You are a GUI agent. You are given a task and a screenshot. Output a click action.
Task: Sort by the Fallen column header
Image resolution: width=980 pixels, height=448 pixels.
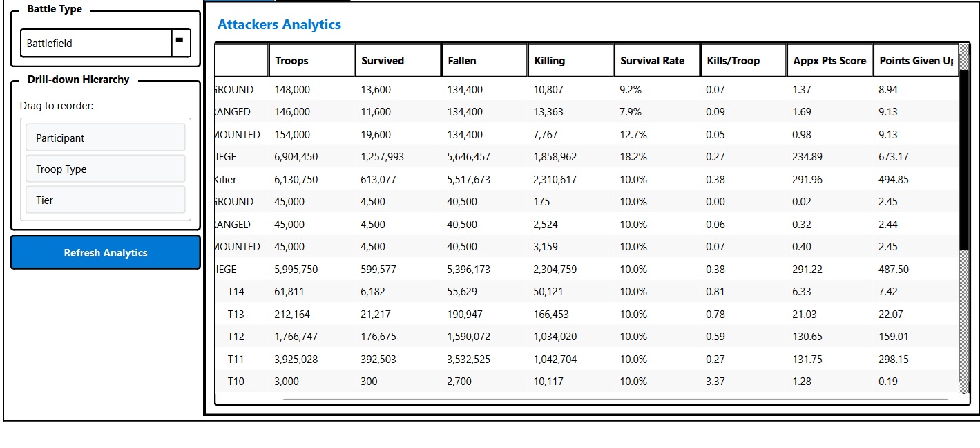click(483, 60)
